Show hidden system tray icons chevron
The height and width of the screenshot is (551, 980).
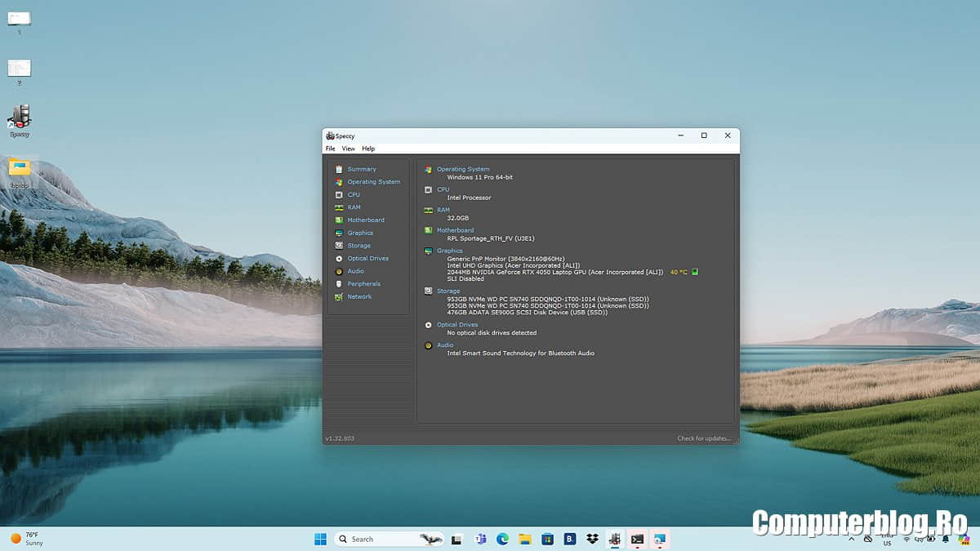851,539
